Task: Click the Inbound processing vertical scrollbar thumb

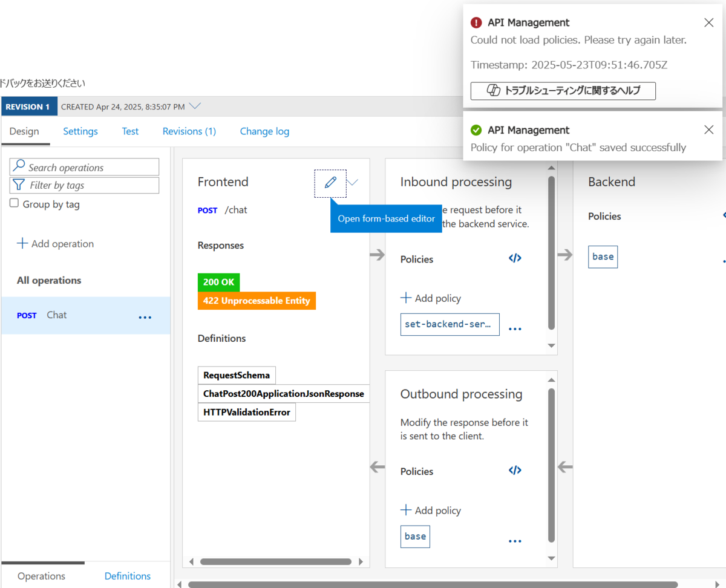Action: pos(551,253)
